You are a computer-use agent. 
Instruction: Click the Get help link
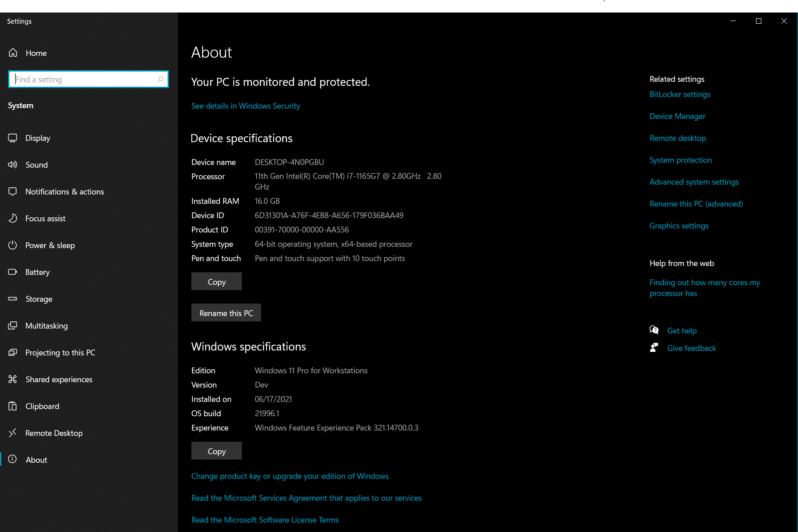[682, 331]
